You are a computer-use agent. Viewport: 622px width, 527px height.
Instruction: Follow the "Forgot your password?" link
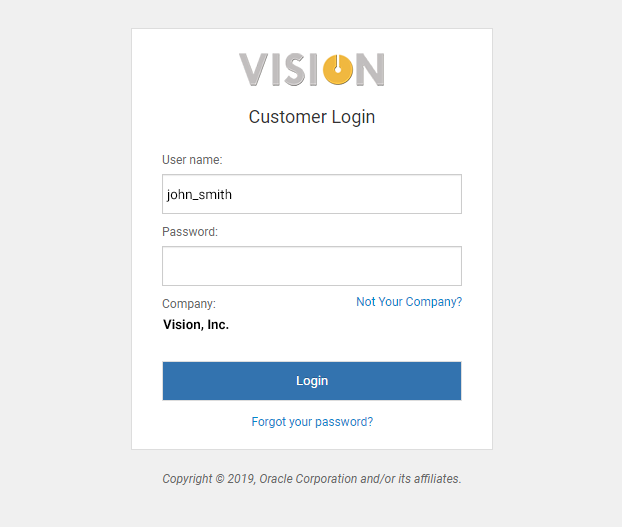tap(312, 422)
